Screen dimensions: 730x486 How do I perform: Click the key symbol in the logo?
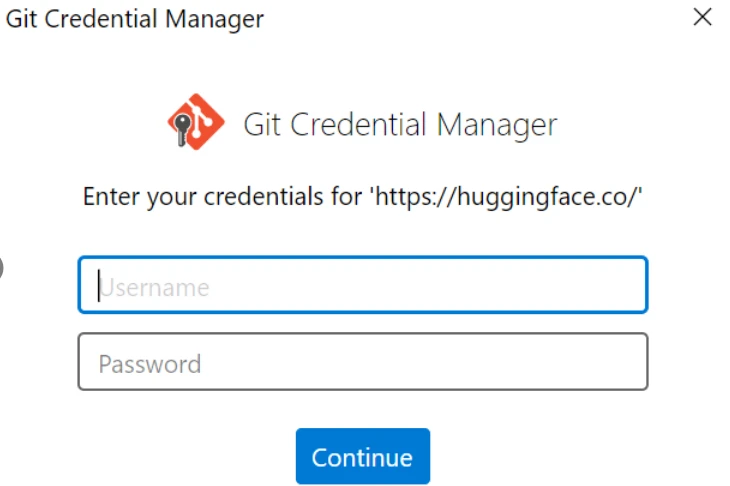pos(183,126)
